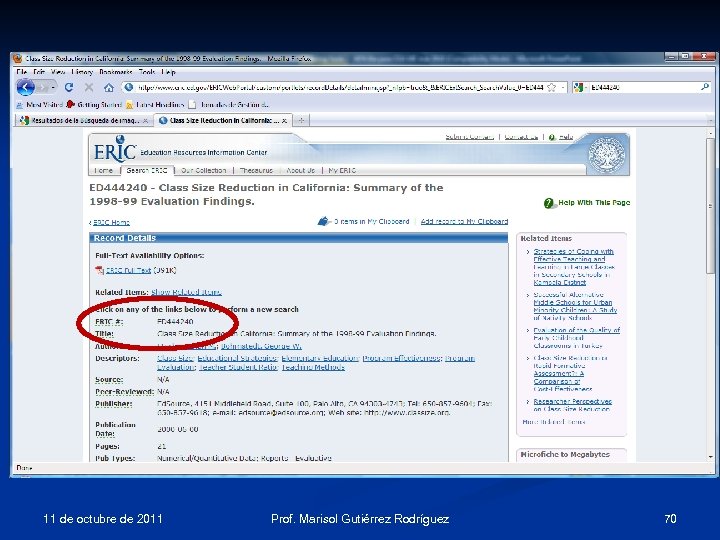The height and width of the screenshot is (540, 720).
Task: Click the ERIC logo
Action: pos(115,149)
